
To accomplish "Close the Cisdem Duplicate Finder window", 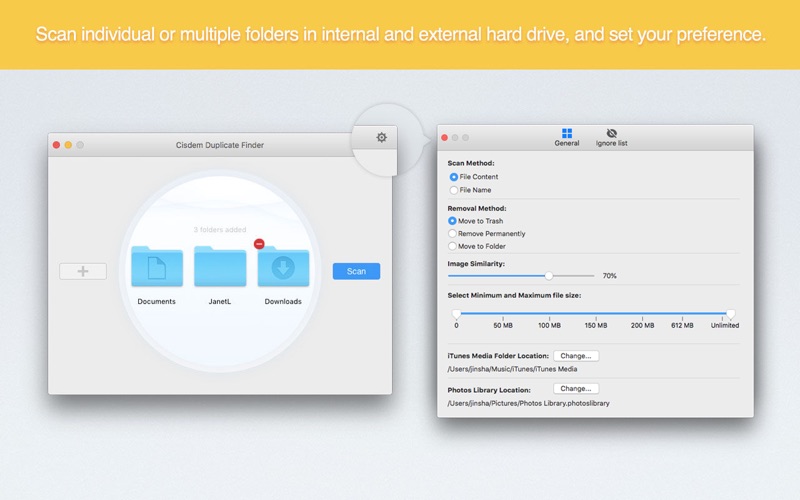I will [x=57, y=145].
